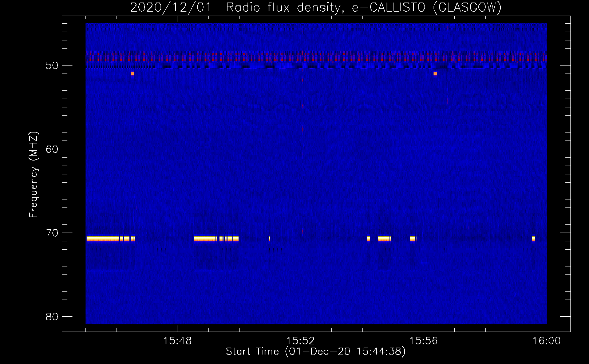Click the orange spot near 51 MHz before 15:48
This screenshot has width=589, height=364.
click(132, 74)
